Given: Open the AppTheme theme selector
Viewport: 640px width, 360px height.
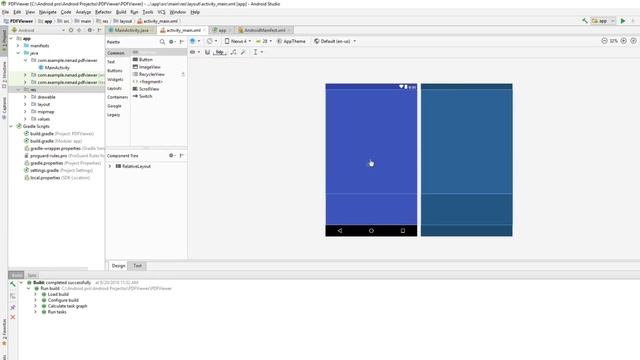Looking at the screenshot, I should point(291,41).
